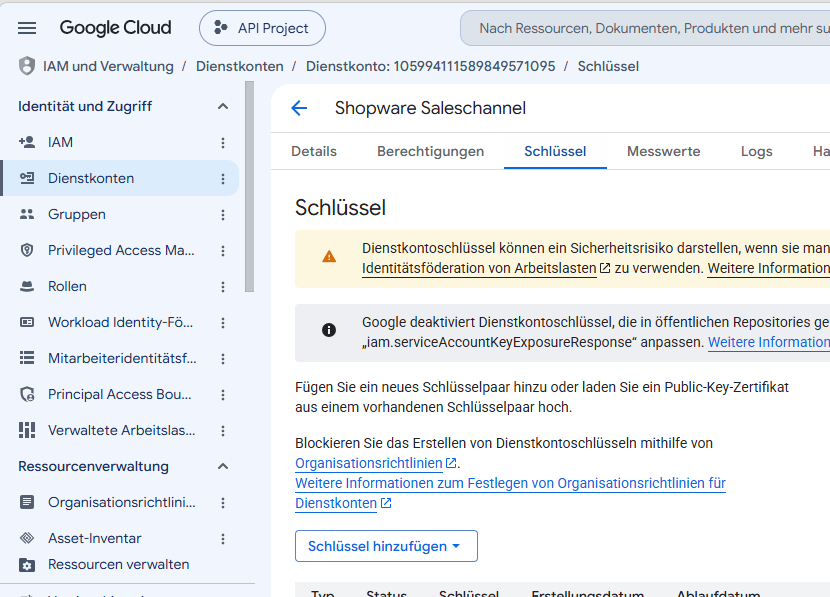Switch to the Berechtigungen tab
The height and width of the screenshot is (597, 830).
tap(430, 151)
